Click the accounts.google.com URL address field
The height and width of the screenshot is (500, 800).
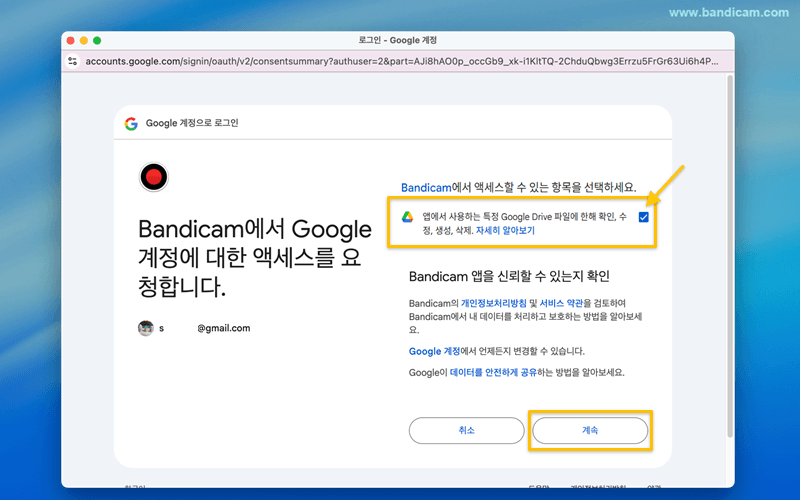tap(402, 61)
